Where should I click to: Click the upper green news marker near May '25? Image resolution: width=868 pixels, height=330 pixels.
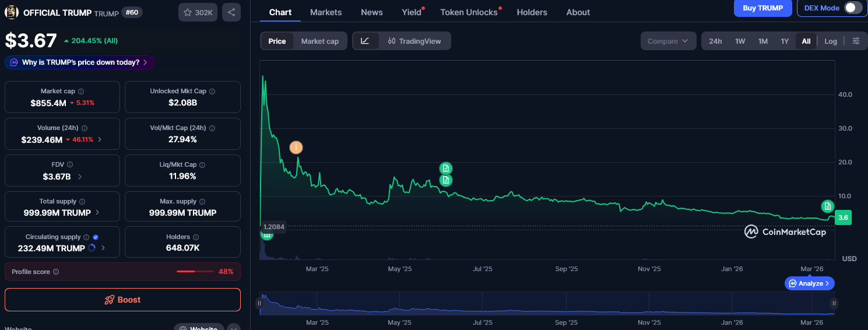(x=446, y=168)
